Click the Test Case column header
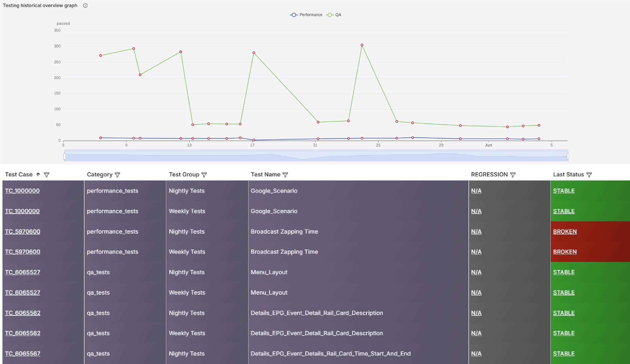 pos(19,175)
